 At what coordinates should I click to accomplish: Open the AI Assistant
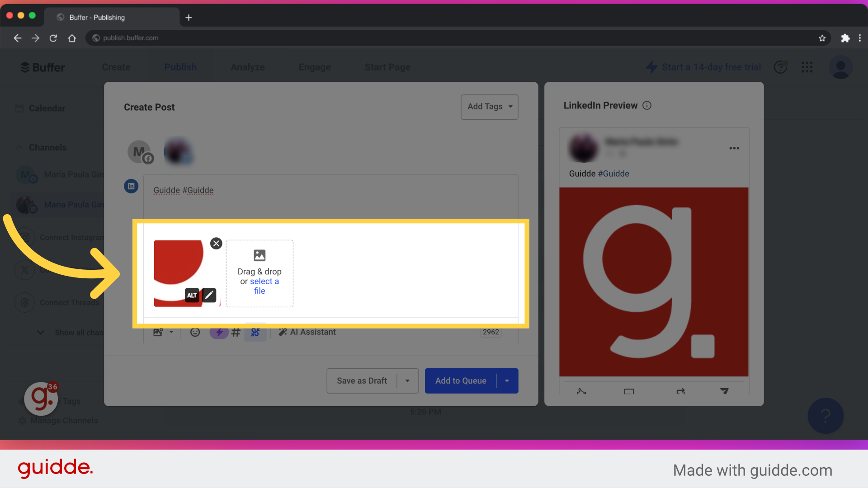click(x=307, y=332)
